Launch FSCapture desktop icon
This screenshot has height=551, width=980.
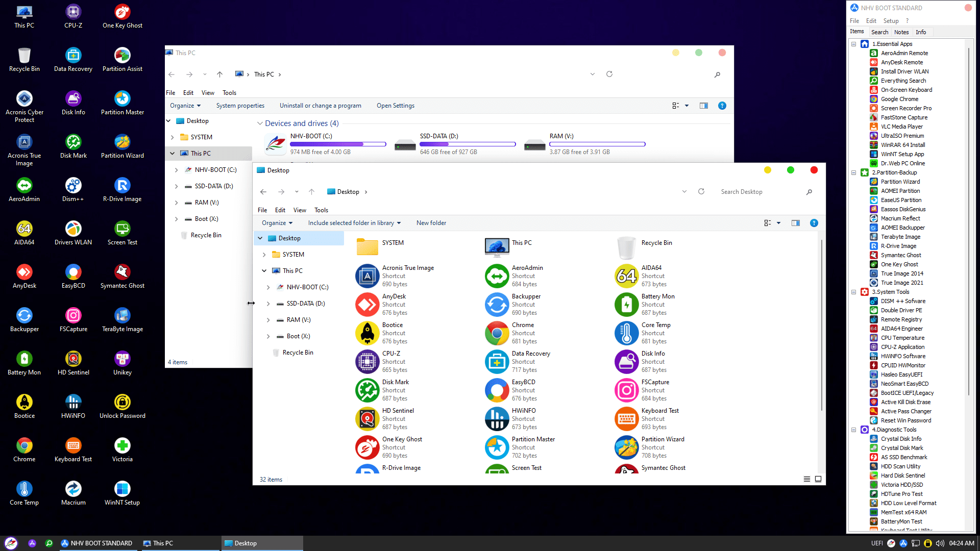click(73, 319)
